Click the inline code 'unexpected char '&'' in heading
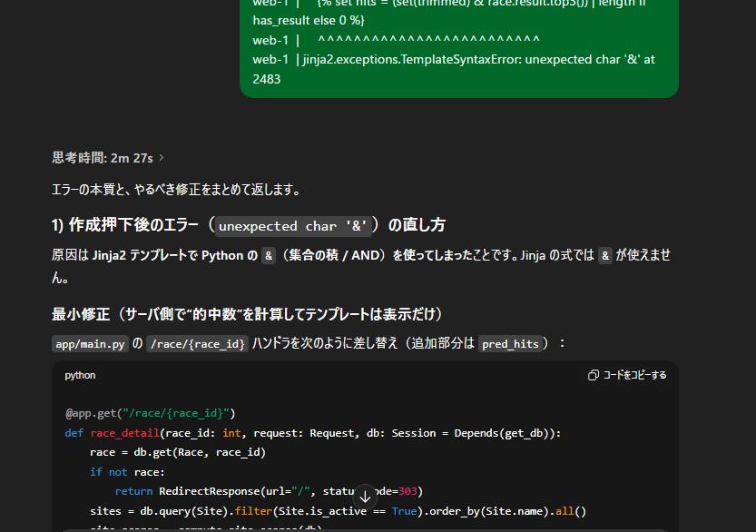 (292, 225)
